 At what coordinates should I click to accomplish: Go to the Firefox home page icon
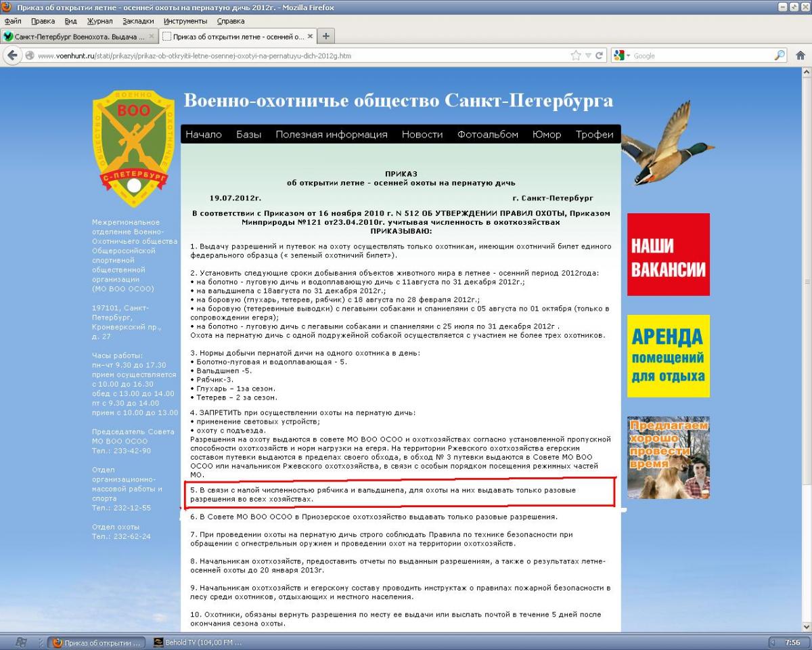coord(800,56)
